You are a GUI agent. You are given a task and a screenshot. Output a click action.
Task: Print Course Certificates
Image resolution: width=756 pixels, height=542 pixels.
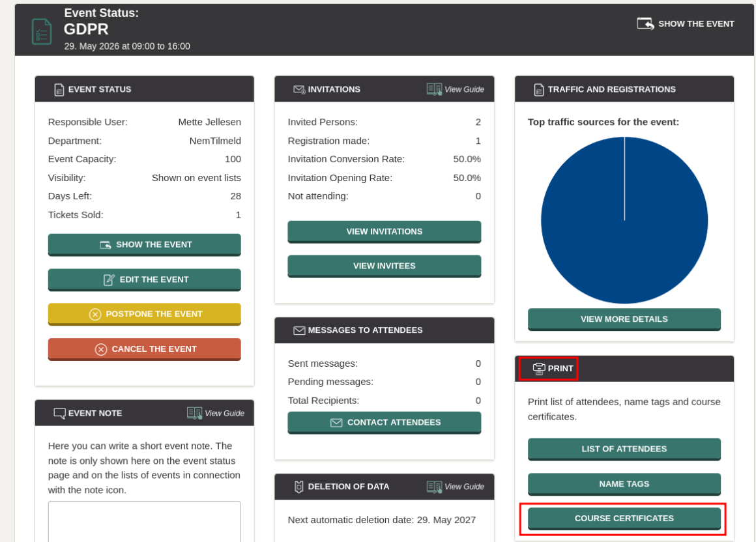tap(624, 519)
